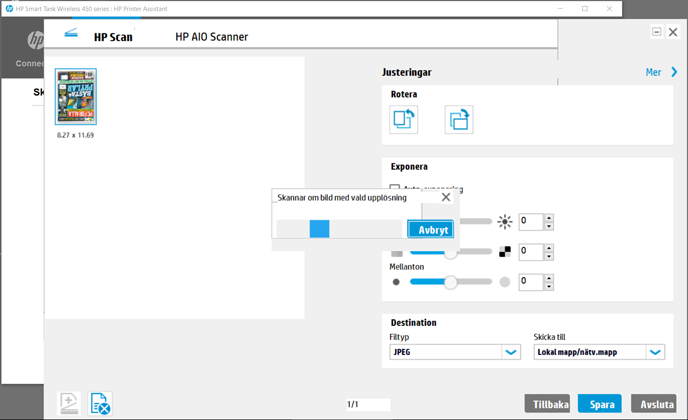Click the Tillbaka button
The height and width of the screenshot is (420, 688).
[548, 404]
